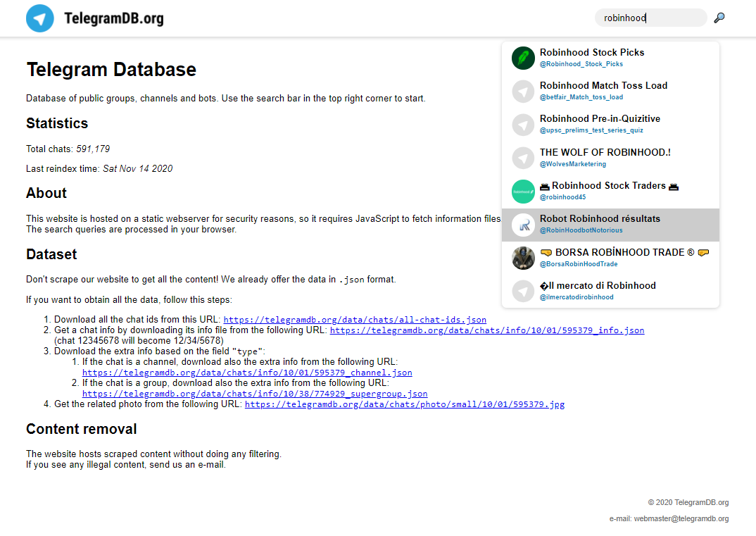Select the Il mercato di Robinhood result

tap(610, 292)
